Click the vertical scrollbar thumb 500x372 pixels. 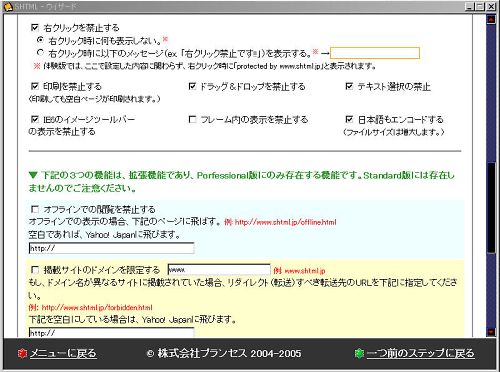[491, 208]
